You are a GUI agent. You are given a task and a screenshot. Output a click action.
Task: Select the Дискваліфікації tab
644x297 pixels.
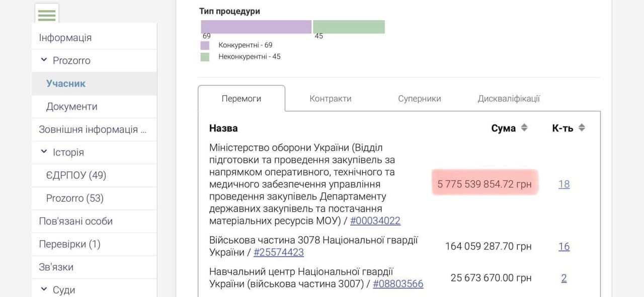[x=508, y=98]
